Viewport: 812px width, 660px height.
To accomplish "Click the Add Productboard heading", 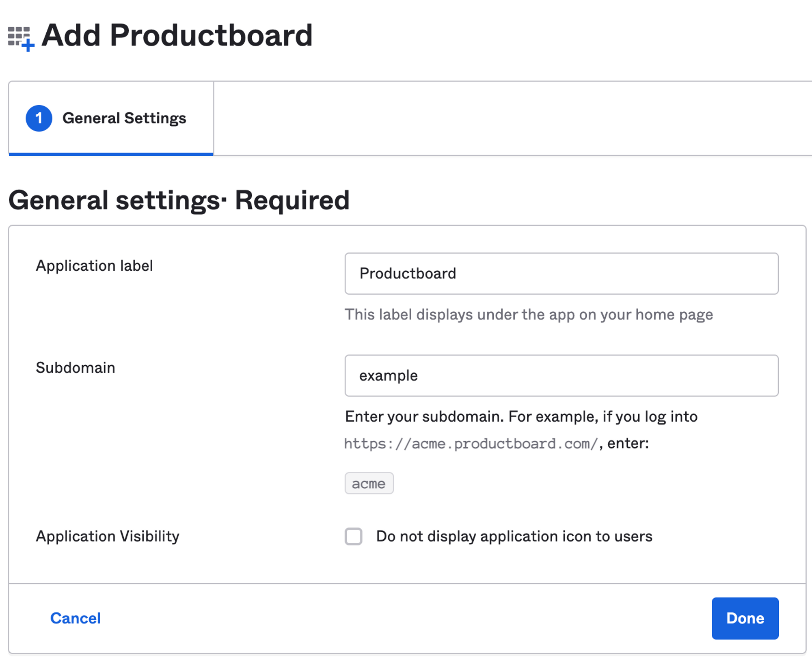I will tap(177, 35).
